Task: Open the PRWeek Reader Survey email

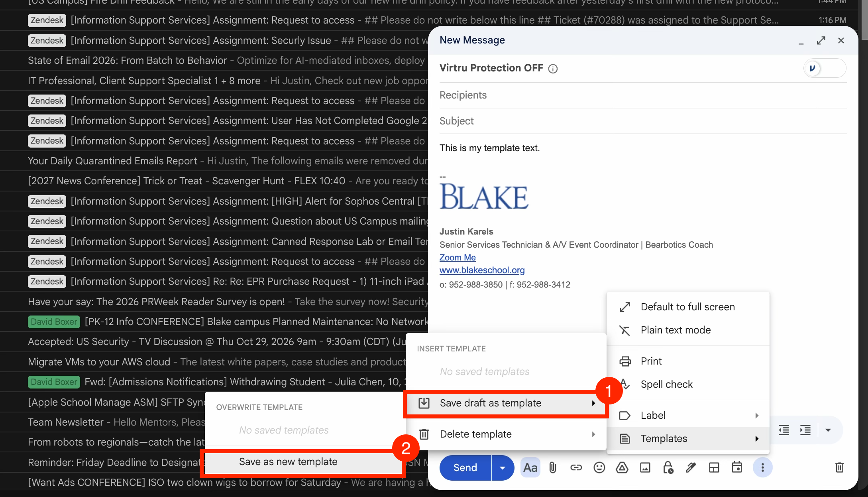Action: 214,302
